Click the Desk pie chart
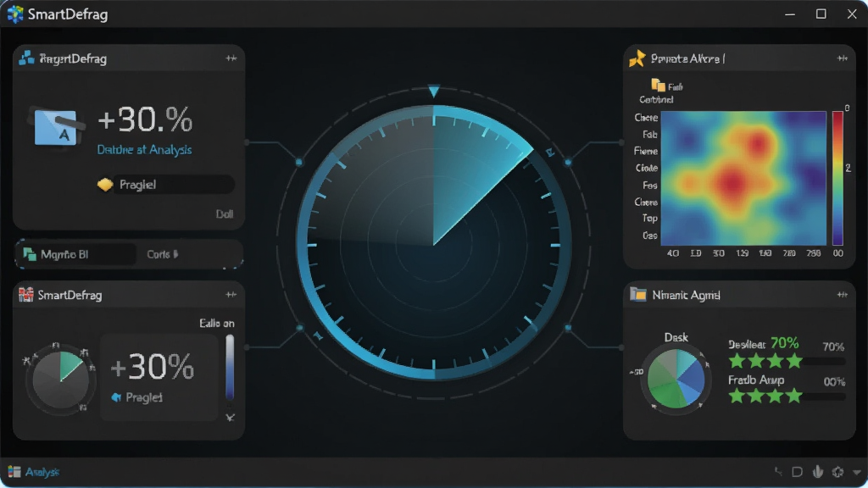 (676, 379)
